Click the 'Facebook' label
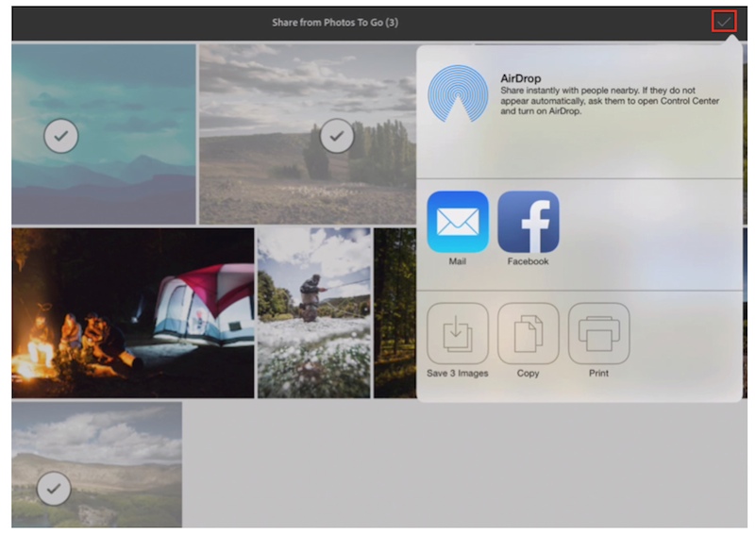The image size is (756, 535). coord(528,261)
